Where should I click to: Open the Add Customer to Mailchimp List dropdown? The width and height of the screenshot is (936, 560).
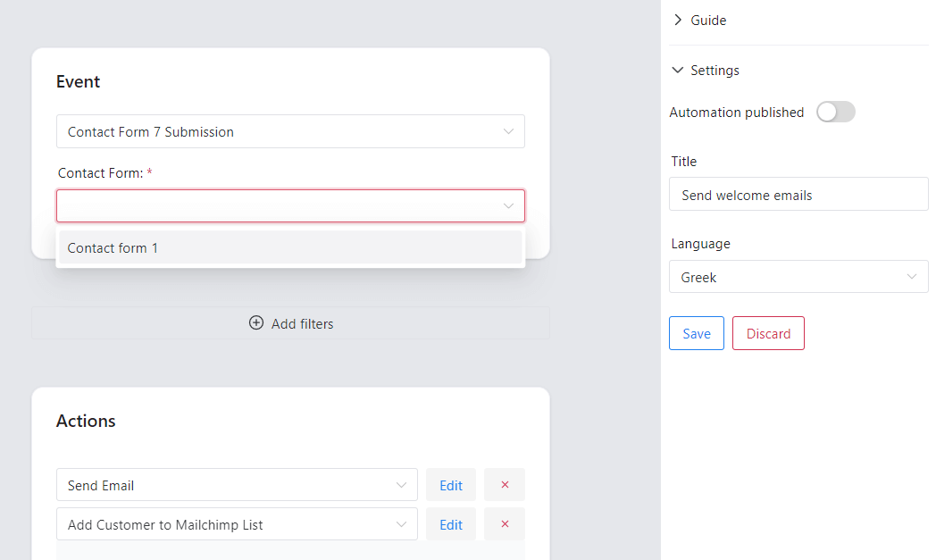click(x=237, y=524)
